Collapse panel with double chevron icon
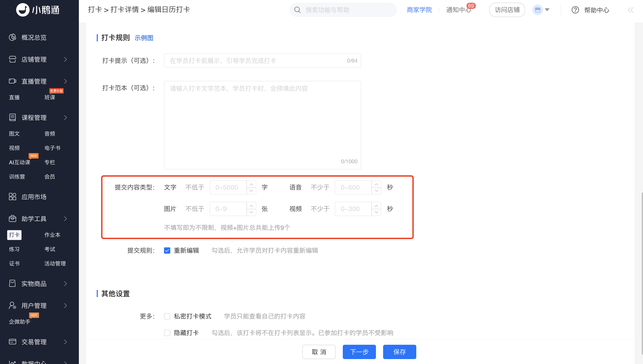 pos(630,10)
